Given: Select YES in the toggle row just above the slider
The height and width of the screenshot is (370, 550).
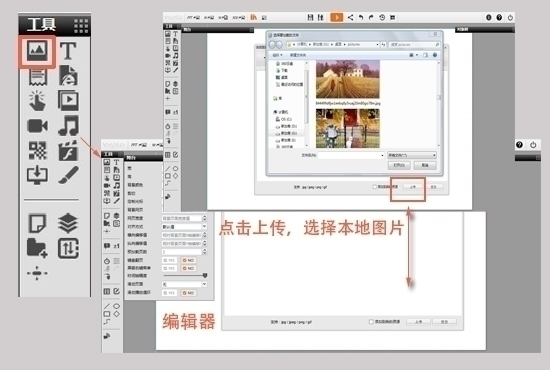Looking at the screenshot, I should pyautogui.click(x=170, y=268).
